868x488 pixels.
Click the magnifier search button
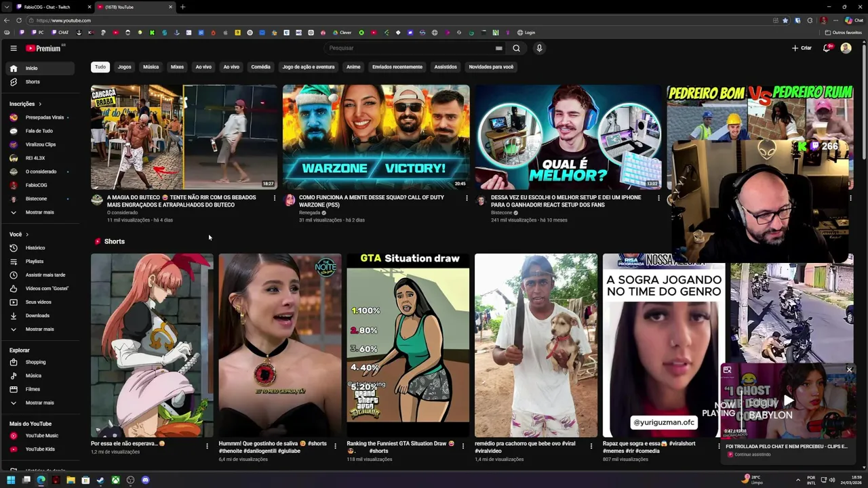click(516, 48)
